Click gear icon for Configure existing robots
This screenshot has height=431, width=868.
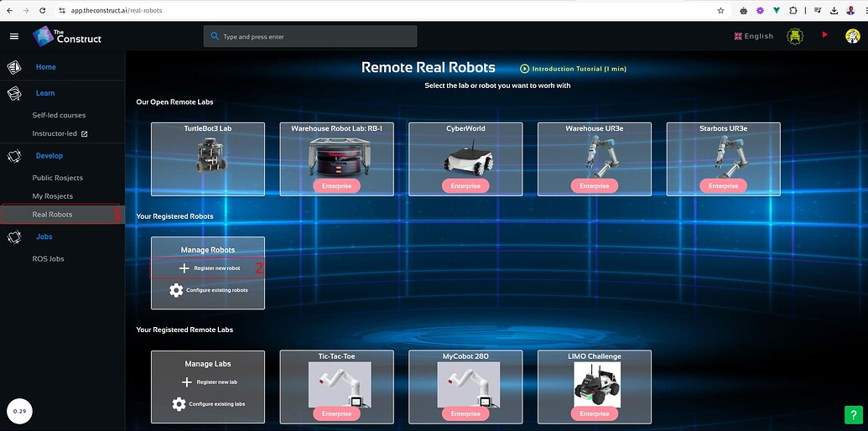point(176,290)
